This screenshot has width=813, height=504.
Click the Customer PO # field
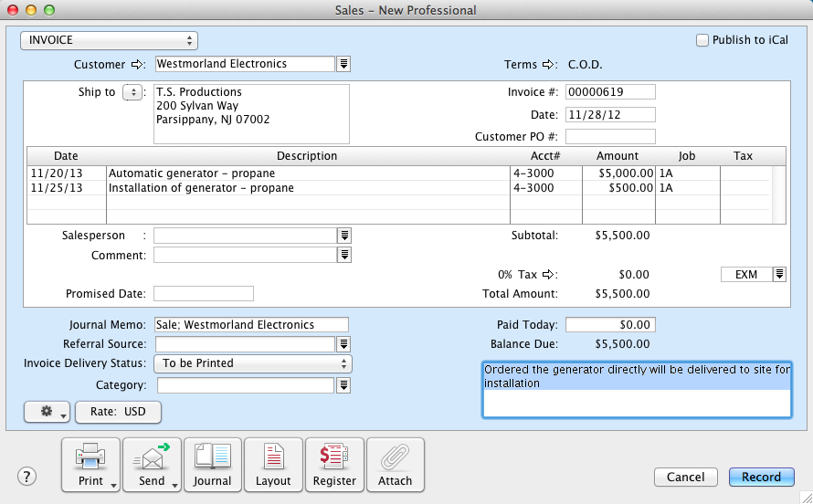pyautogui.click(x=610, y=137)
